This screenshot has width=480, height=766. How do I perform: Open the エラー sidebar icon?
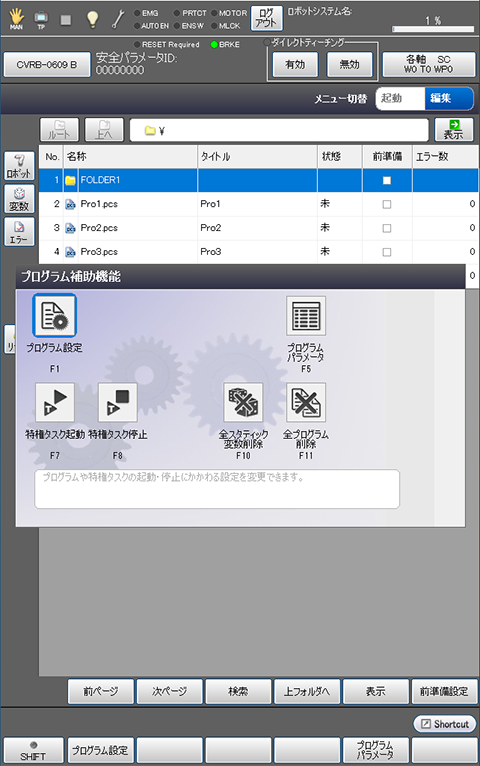click(20, 232)
